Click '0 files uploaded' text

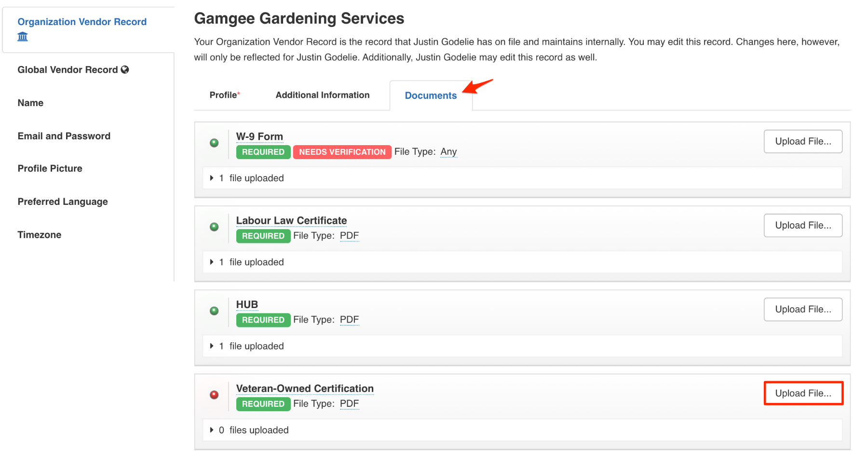click(254, 430)
